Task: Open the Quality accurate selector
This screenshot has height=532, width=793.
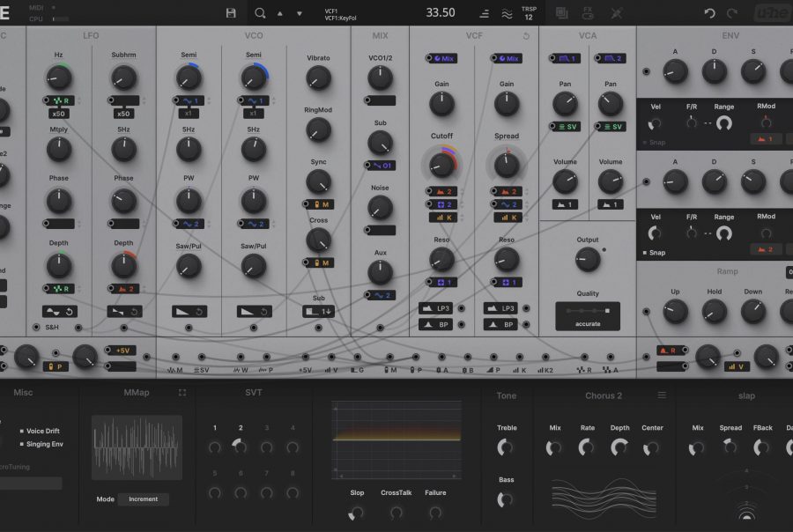Action: point(587,315)
